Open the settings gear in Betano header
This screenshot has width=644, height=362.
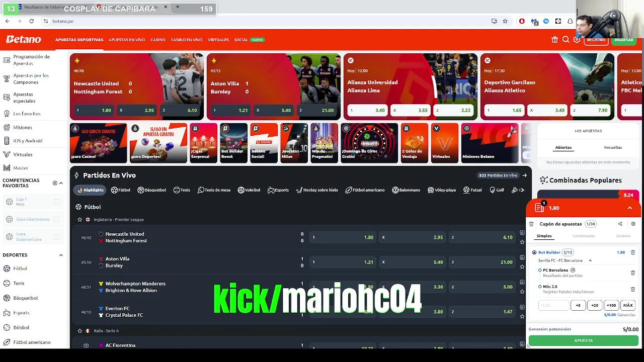coord(577,40)
